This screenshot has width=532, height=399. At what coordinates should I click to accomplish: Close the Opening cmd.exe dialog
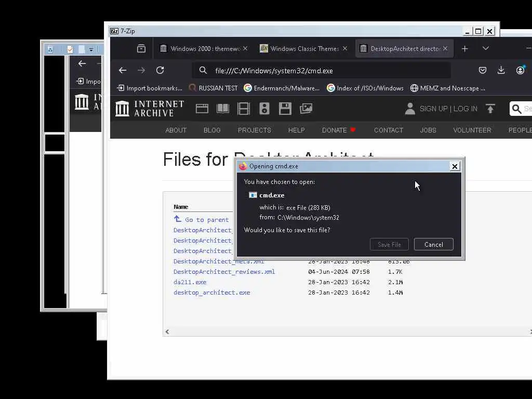(x=455, y=166)
